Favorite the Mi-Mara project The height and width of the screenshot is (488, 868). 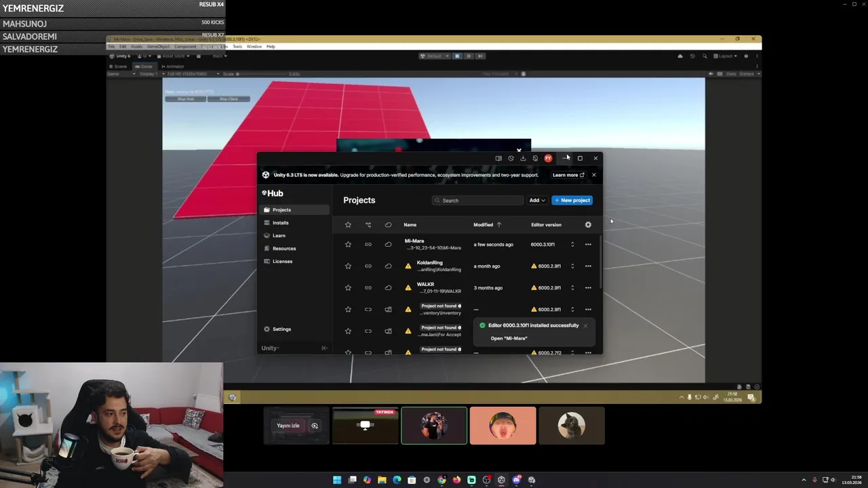tap(348, 245)
